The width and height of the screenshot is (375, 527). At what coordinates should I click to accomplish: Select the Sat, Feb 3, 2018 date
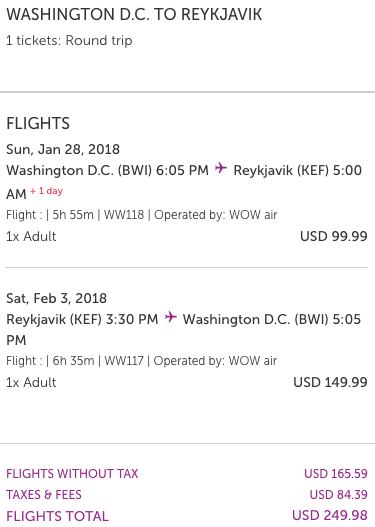point(56,298)
